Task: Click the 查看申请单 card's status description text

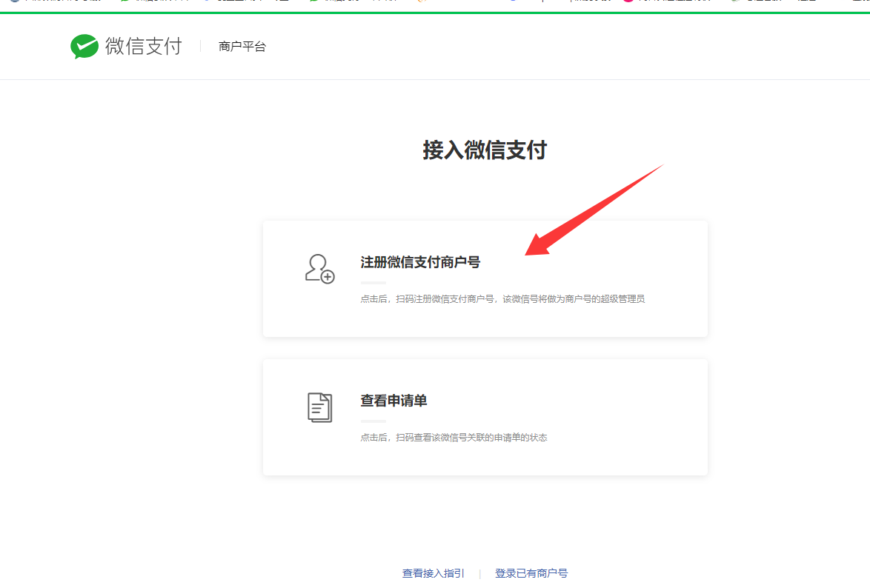Action: (454, 438)
